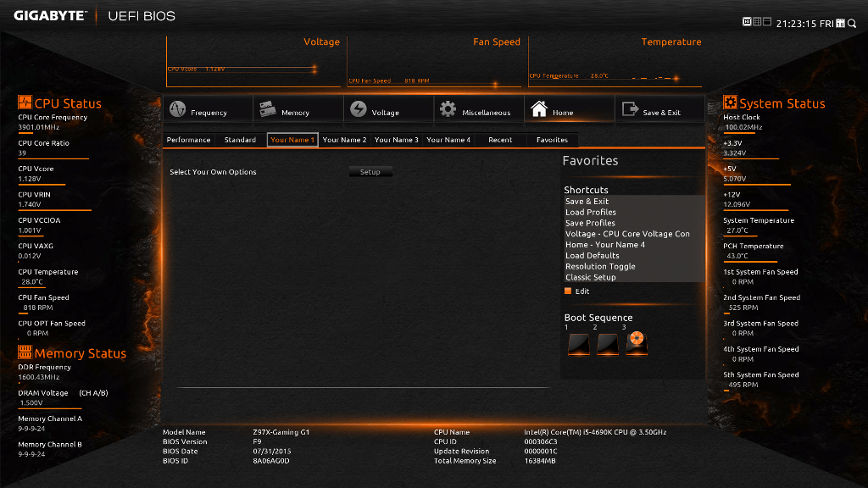Select boot device 2 icon
This screenshot has width=868, height=488.
pyautogui.click(x=607, y=344)
